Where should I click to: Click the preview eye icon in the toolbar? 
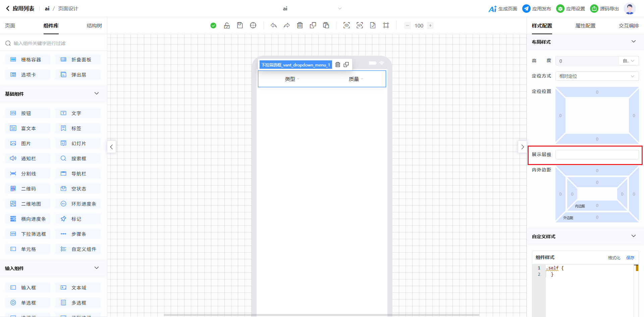coord(346,25)
